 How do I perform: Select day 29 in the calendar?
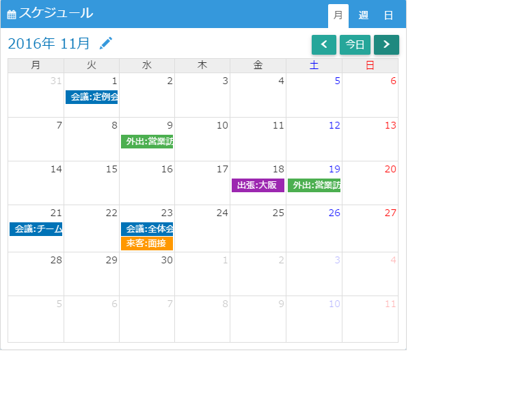point(92,274)
